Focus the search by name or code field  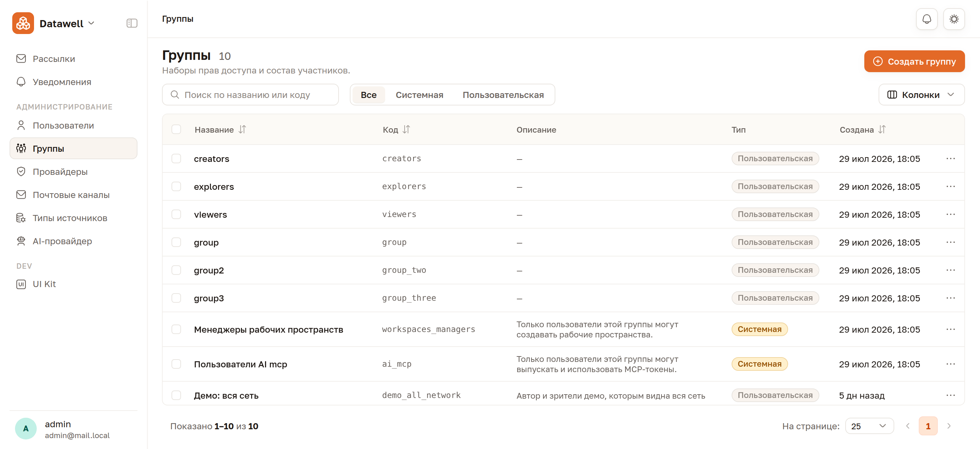[x=250, y=95]
